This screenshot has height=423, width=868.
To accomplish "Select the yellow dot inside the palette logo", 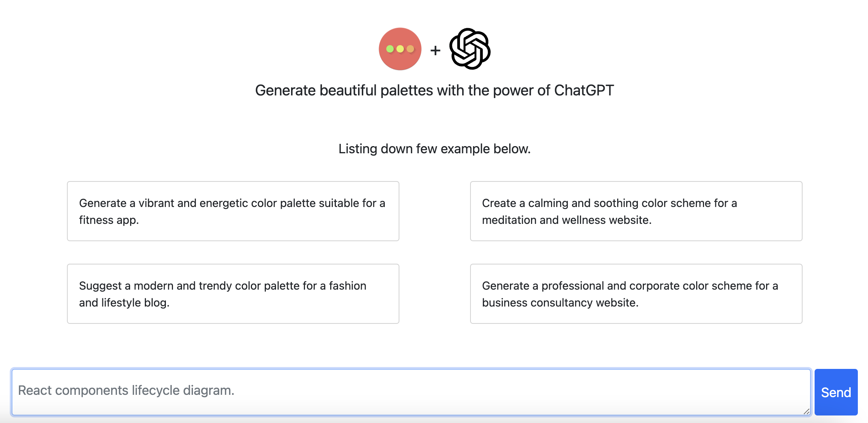I will tap(400, 49).
